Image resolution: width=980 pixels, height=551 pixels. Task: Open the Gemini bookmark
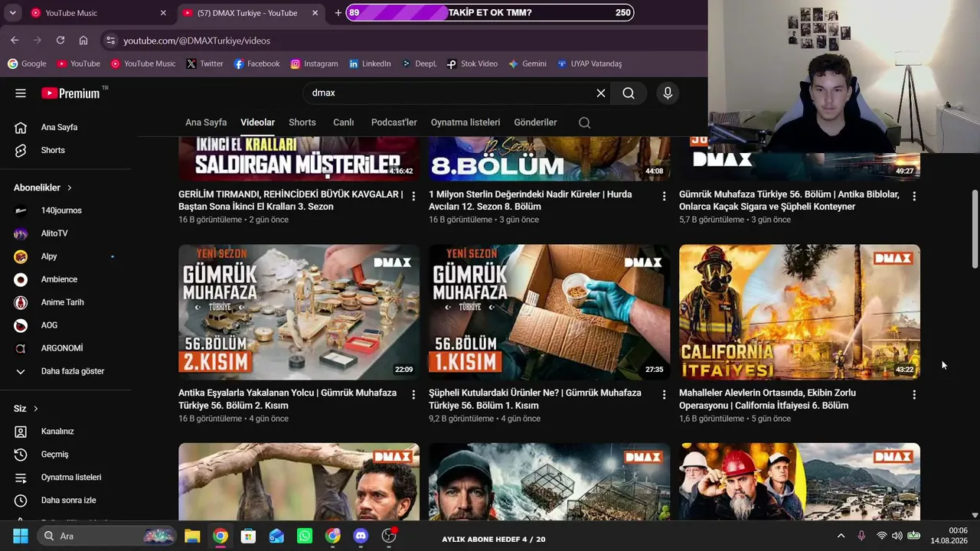[x=527, y=64]
